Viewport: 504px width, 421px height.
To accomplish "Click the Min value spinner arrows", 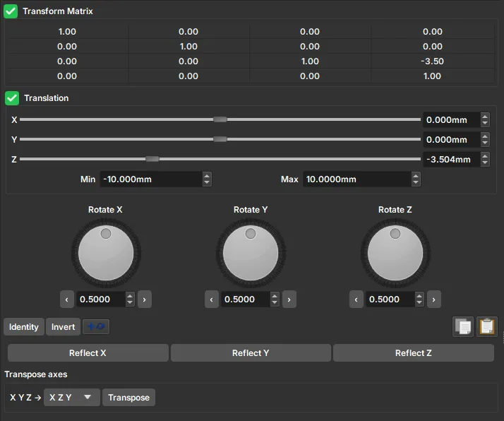I will 207,179.
